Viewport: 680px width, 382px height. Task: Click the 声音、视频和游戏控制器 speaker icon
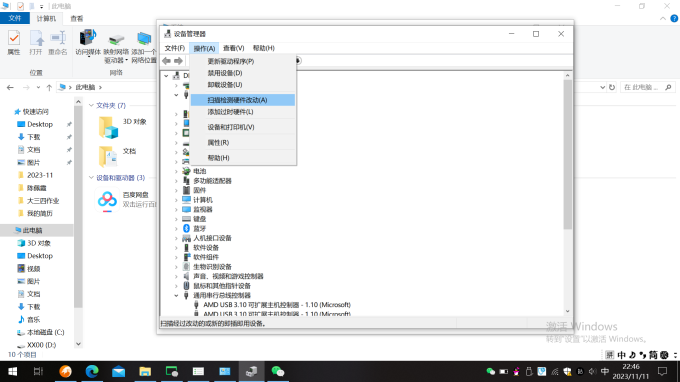click(x=186, y=276)
